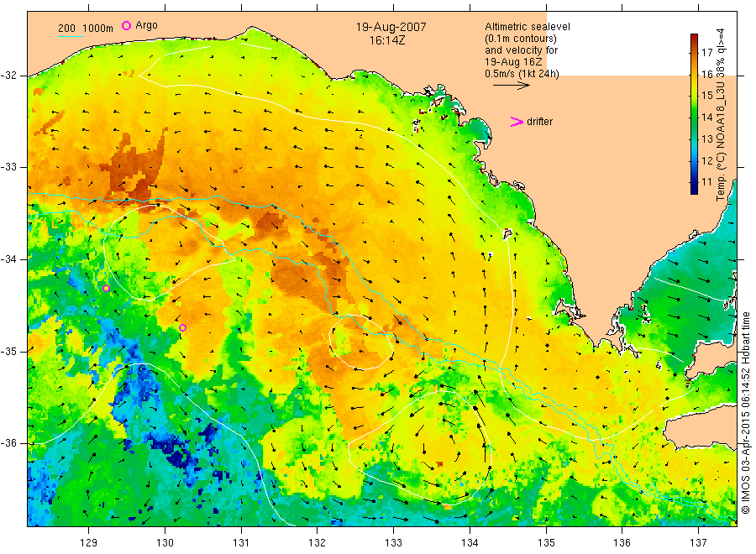
Task: Click the '(0.1m contours)' caption line
Action: 520,39
